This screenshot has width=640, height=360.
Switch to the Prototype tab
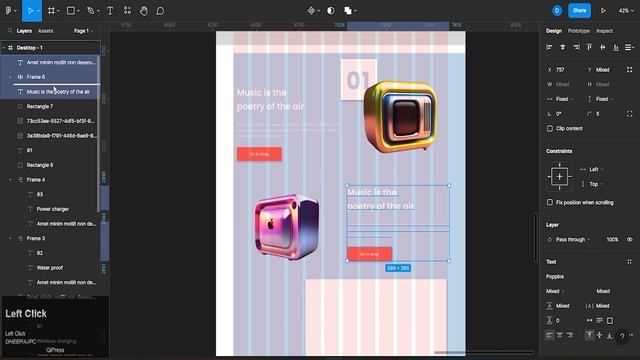coord(579,31)
